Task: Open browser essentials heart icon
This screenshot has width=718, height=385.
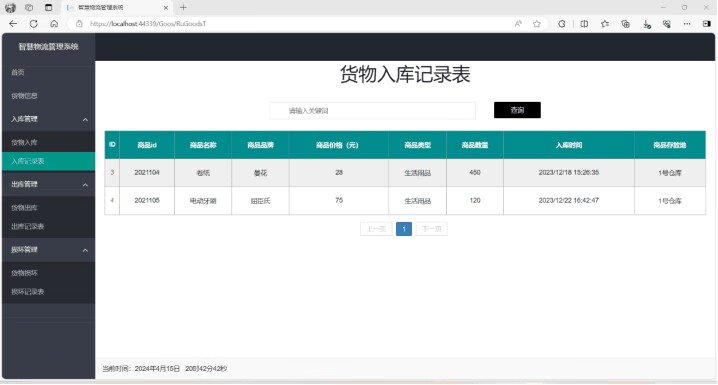Action: tap(667, 24)
